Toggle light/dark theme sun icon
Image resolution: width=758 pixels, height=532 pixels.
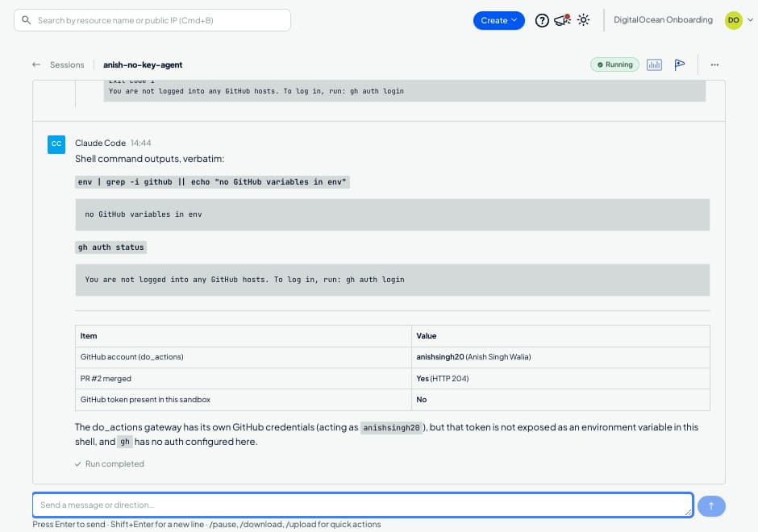click(x=584, y=20)
